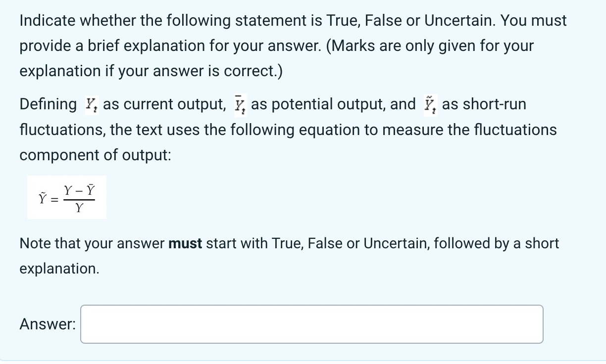Click the denominator Y in the equation
The height and width of the screenshot is (364, 606).
78,208
